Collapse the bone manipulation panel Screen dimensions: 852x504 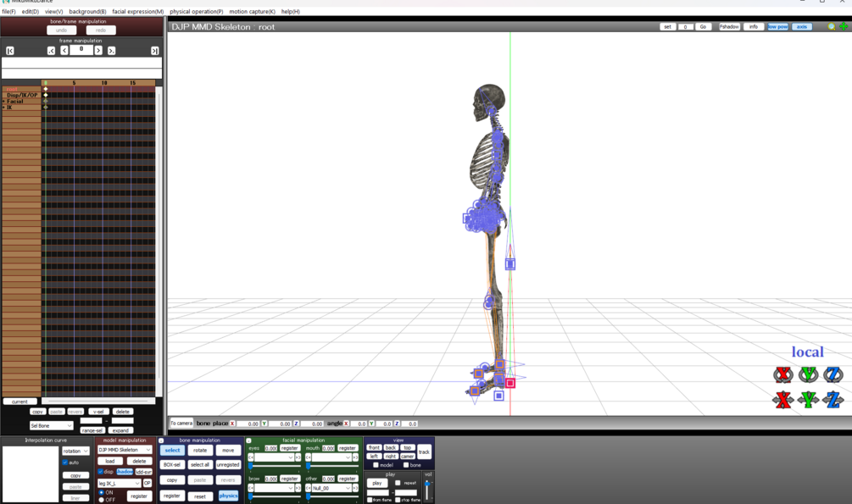click(x=161, y=440)
